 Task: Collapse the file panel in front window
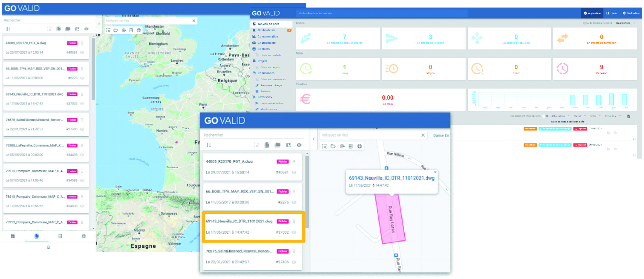314,139
